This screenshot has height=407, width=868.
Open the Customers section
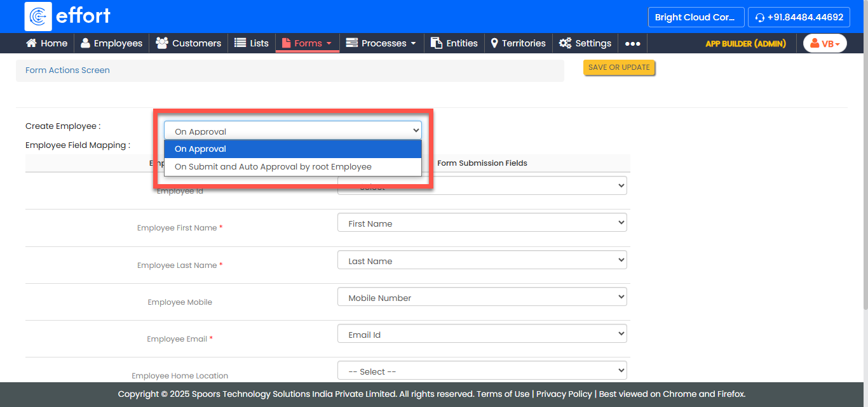point(189,43)
